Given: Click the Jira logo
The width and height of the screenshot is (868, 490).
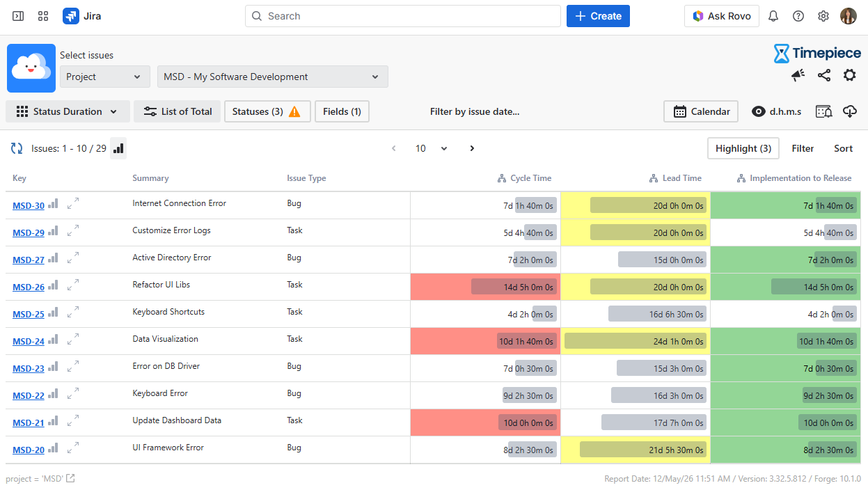Looking at the screenshot, I should point(82,16).
